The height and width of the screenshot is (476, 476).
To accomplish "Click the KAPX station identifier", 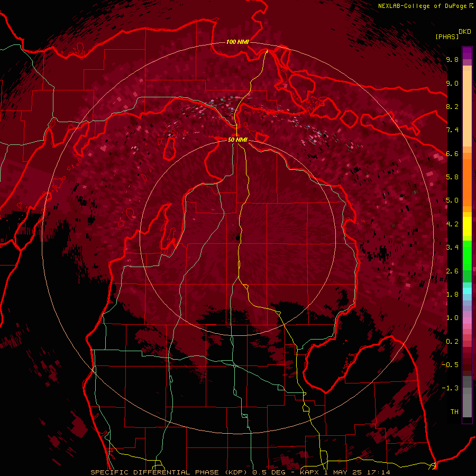I will click(309, 472).
